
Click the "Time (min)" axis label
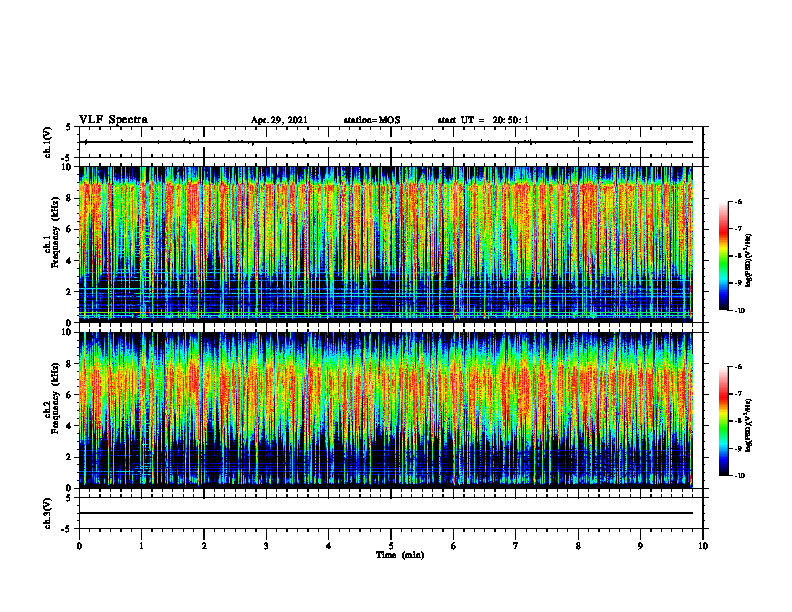click(x=400, y=555)
